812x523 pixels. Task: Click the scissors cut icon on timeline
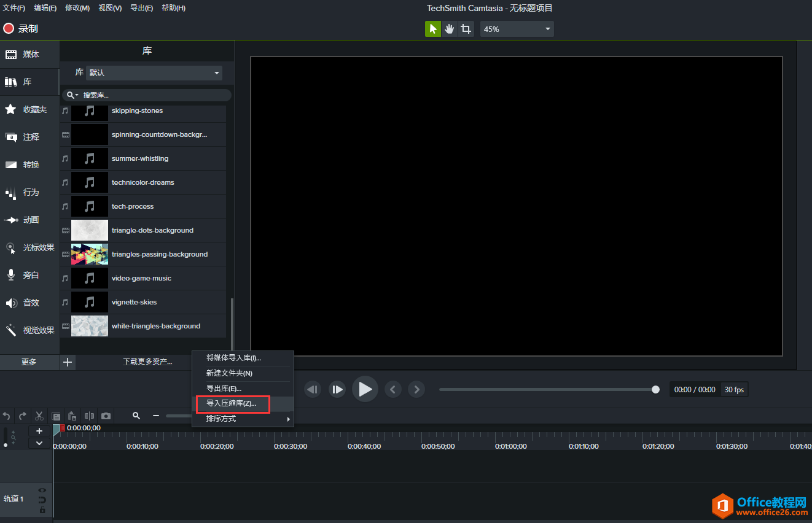(x=39, y=416)
